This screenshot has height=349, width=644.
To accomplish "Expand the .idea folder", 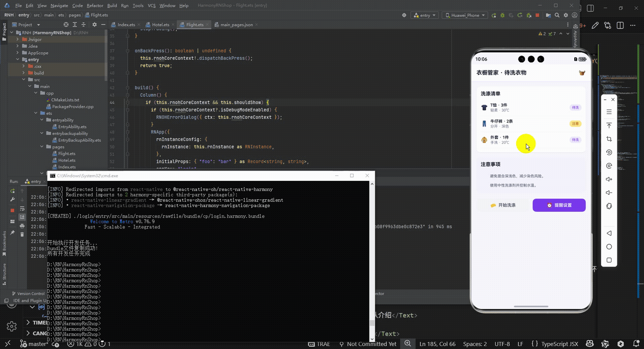I will coord(17,46).
